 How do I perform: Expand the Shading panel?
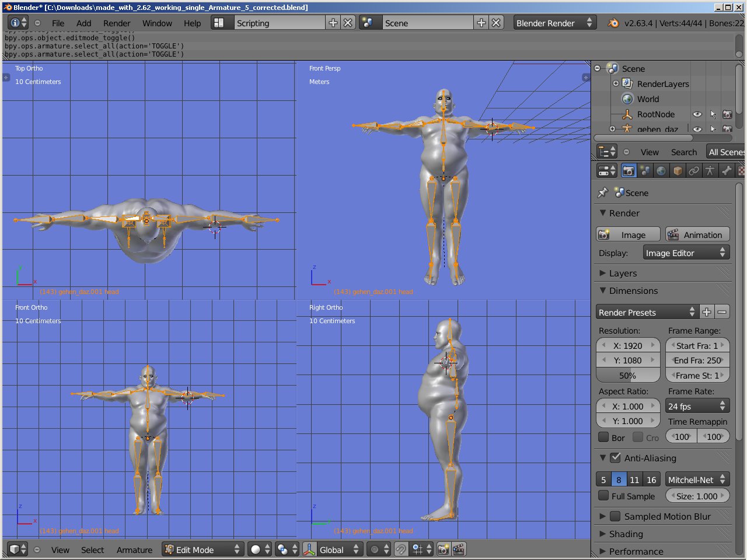point(603,534)
